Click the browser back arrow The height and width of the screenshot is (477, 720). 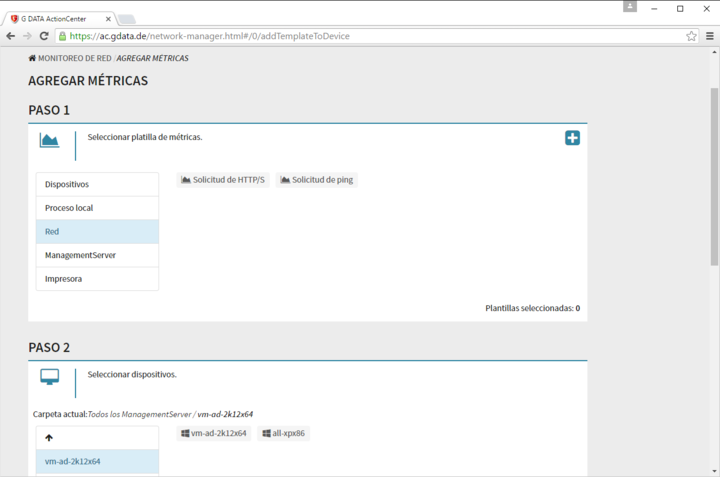[x=11, y=36]
